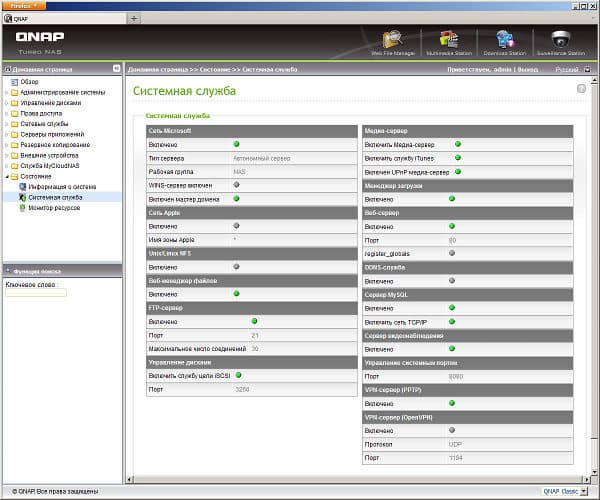Open Информация о системе item

click(62, 187)
